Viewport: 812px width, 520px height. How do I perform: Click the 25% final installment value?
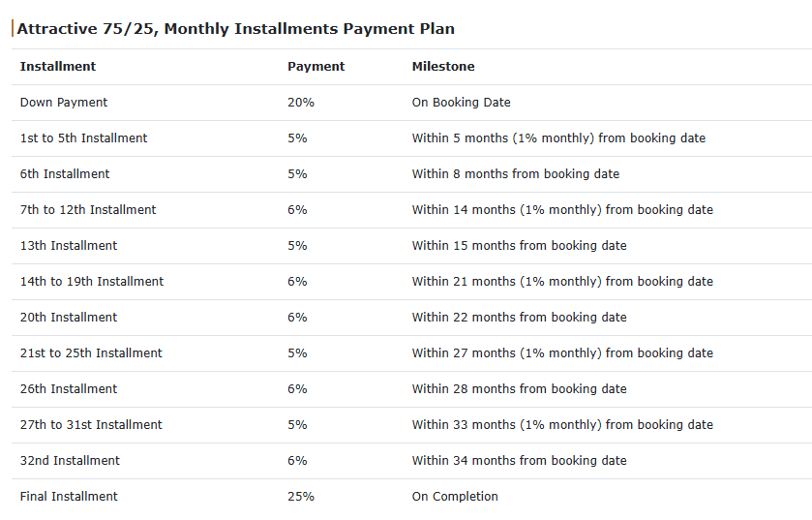click(301, 496)
